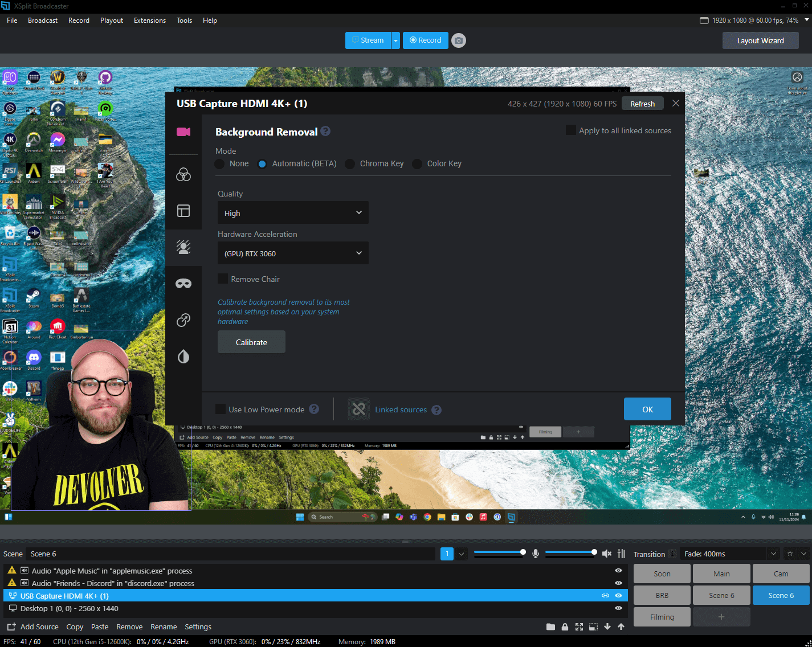Click the help icon next to Use Low Power mode
This screenshot has height=647, width=812.
pos(314,409)
